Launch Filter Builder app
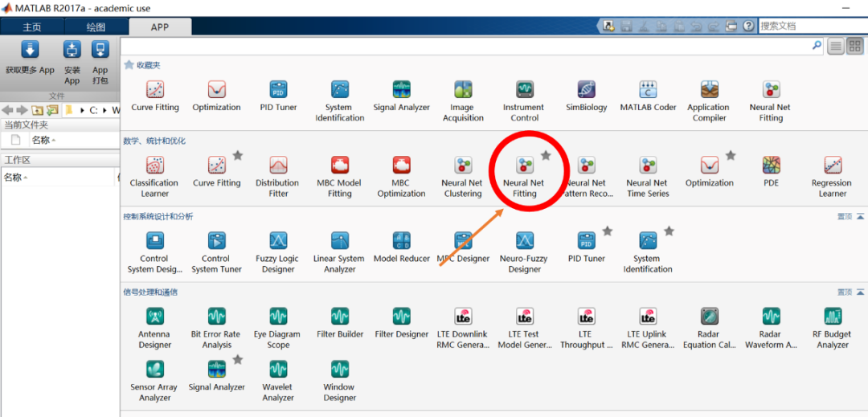 pyautogui.click(x=339, y=323)
